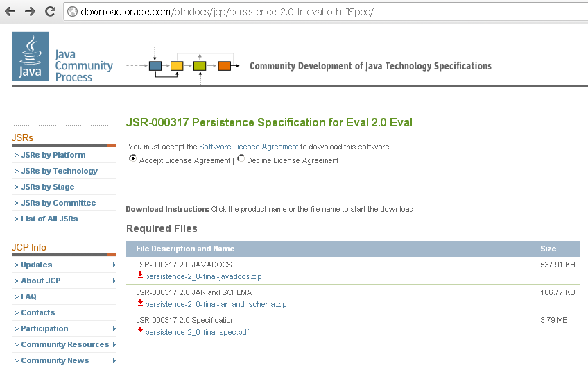Viewport: 588px width, 368px height.
Task: Click download icon beside jar_and_schema zip
Action: (x=140, y=303)
